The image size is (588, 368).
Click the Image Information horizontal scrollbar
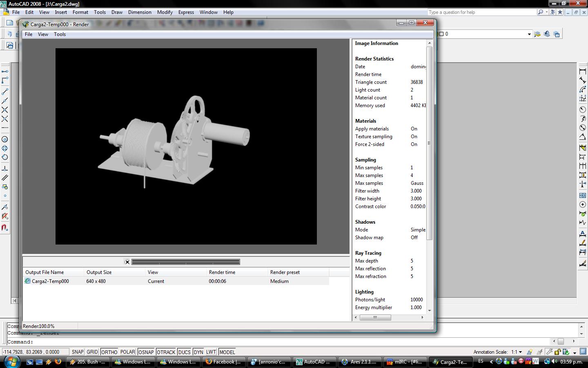pyautogui.click(x=375, y=317)
